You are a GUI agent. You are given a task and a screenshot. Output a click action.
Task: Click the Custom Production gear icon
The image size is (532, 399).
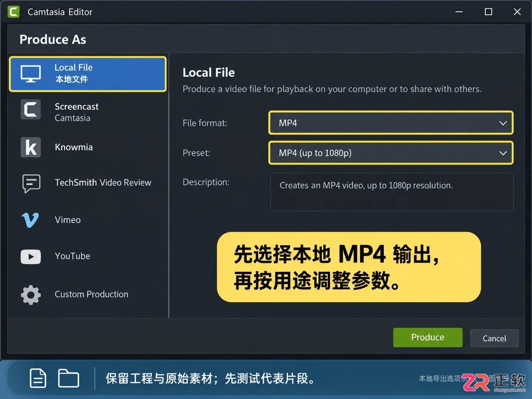[31, 295]
